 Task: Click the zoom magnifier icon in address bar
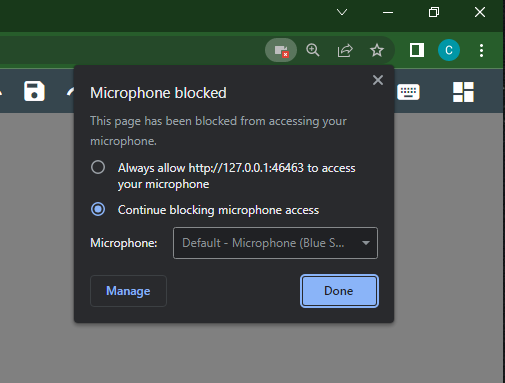[x=313, y=50]
